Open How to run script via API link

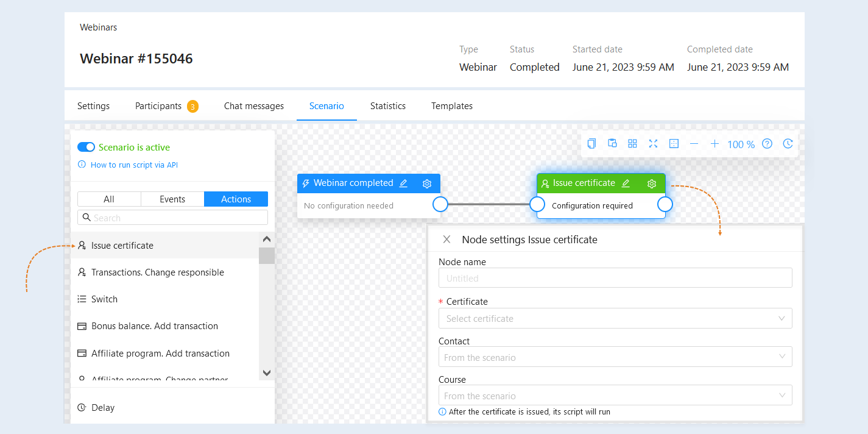coord(134,165)
